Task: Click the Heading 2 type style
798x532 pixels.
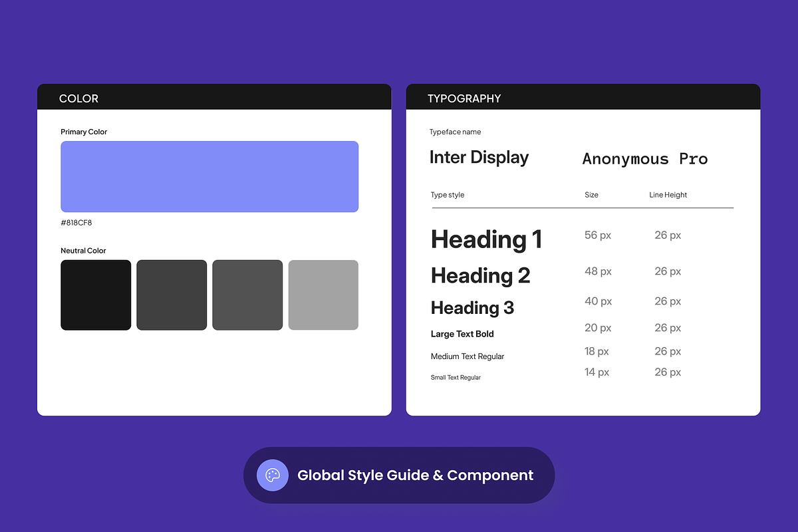Action: coord(481,275)
